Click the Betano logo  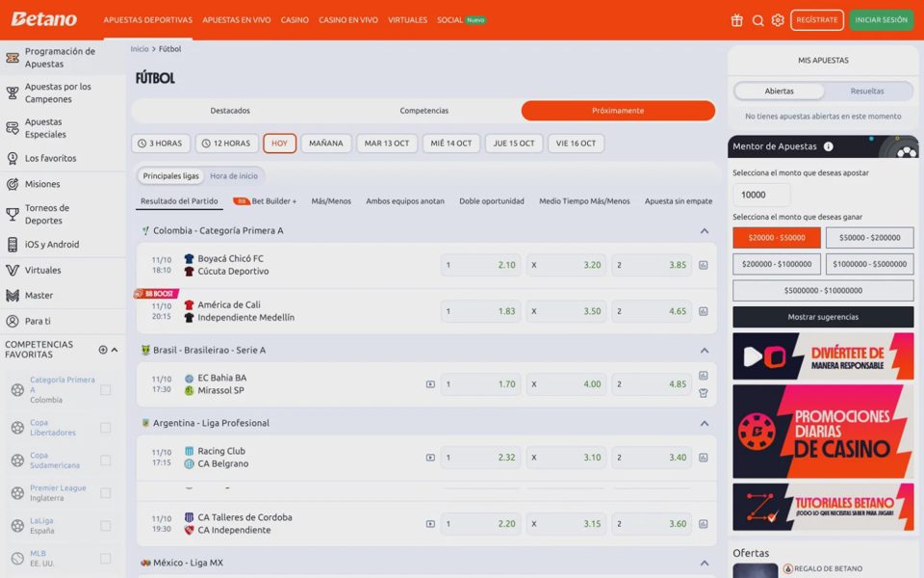(x=44, y=19)
